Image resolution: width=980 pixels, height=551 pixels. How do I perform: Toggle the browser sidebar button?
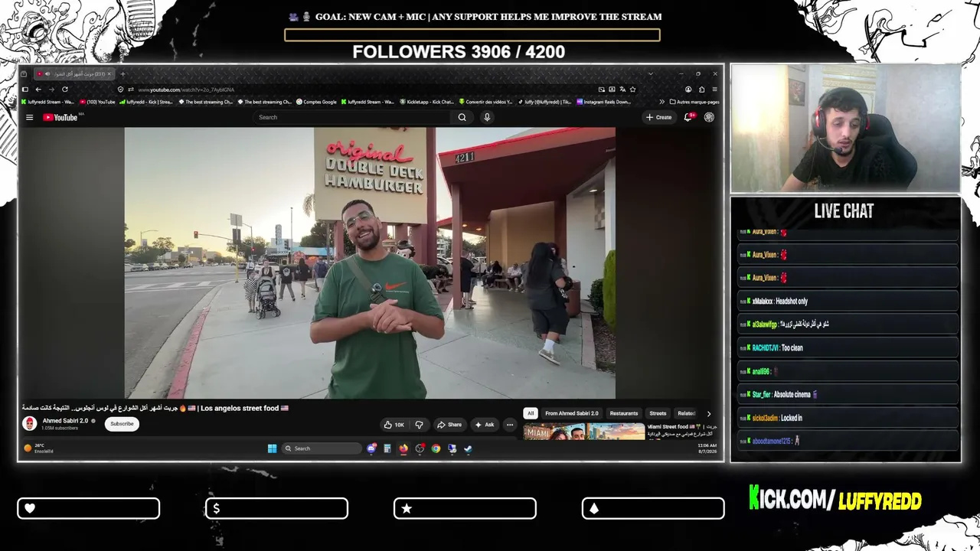pyautogui.click(x=24, y=90)
